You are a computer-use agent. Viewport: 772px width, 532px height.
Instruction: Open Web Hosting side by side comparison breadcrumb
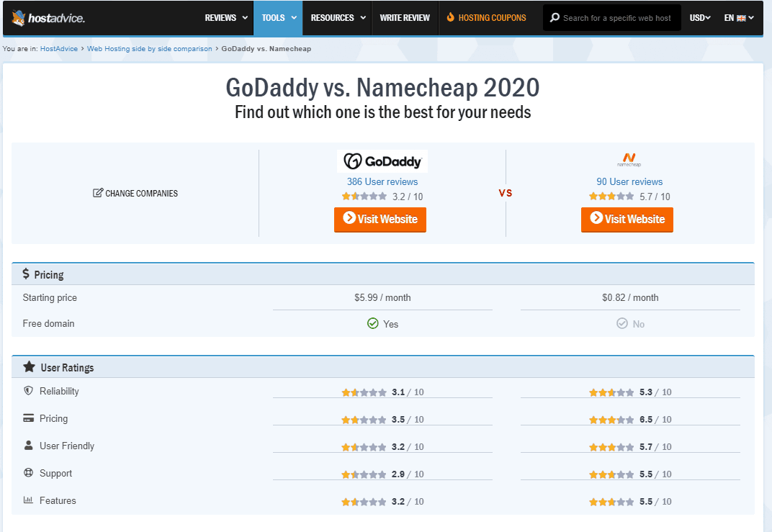click(150, 49)
